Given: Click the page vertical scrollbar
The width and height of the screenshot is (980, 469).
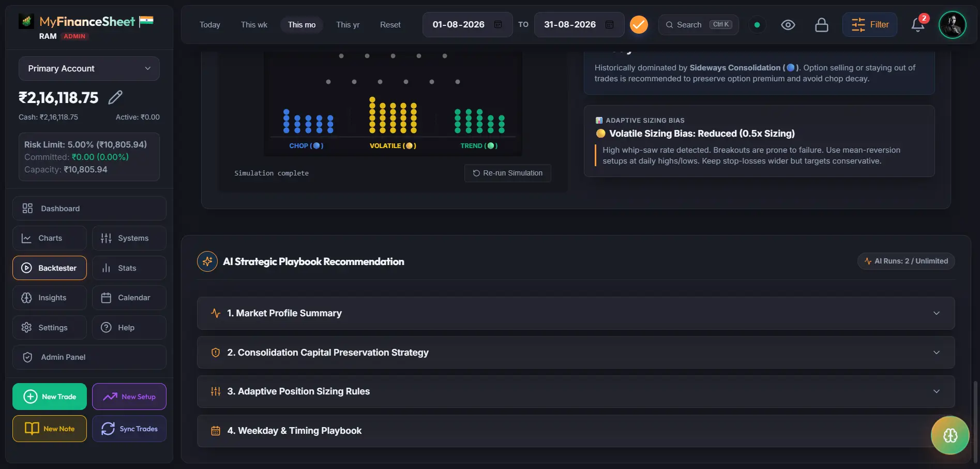Looking at the screenshot, I should pyautogui.click(x=975, y=422).
